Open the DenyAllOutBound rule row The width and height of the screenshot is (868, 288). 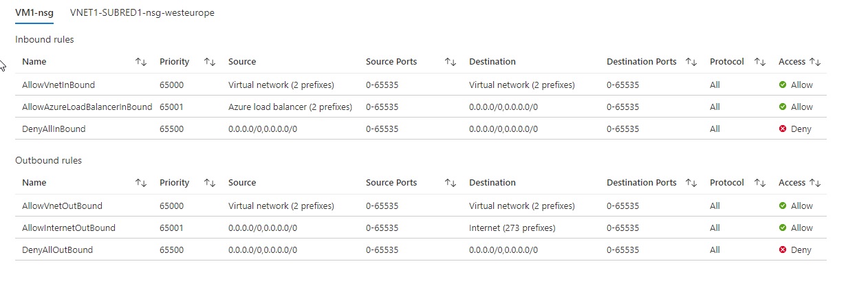420,250
